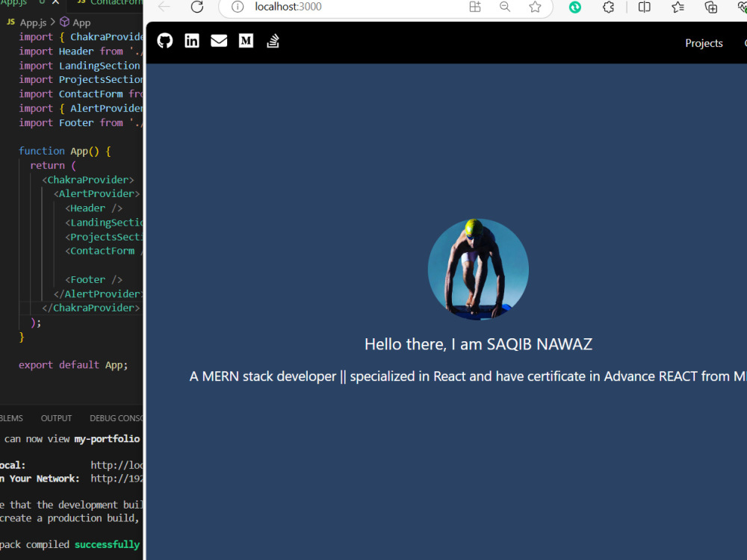Open the OUTPUT panel tab

pos(56,418)
